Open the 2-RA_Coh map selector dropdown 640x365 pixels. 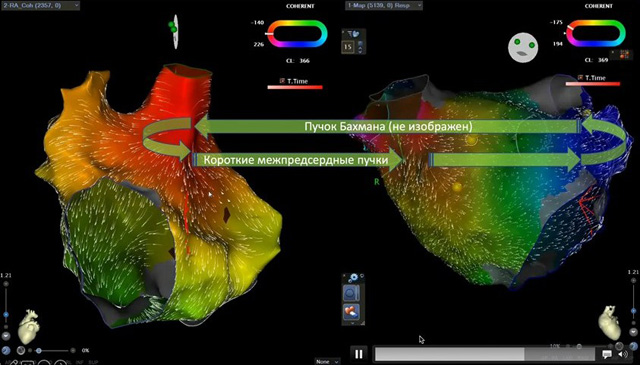click(x=40, y=5)
